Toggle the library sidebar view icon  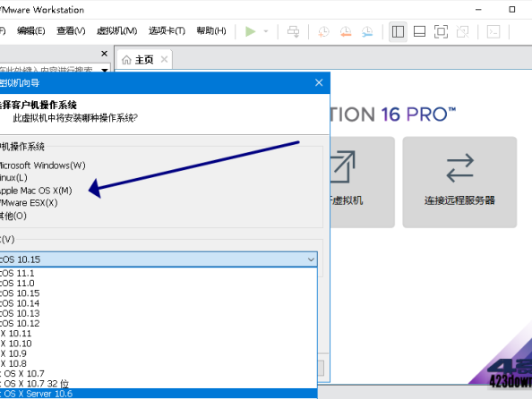point(398,31)
